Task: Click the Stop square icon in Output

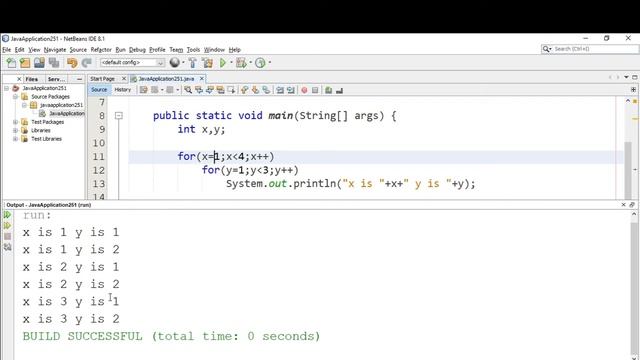Action: 7,236
